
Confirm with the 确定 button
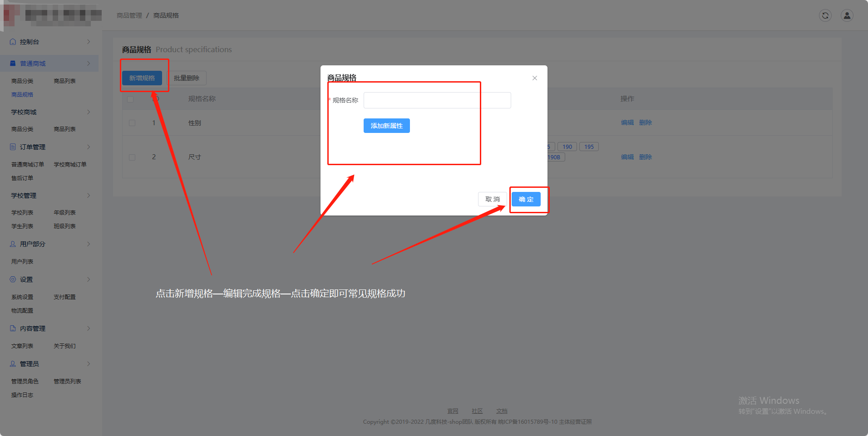click(526, 199)
